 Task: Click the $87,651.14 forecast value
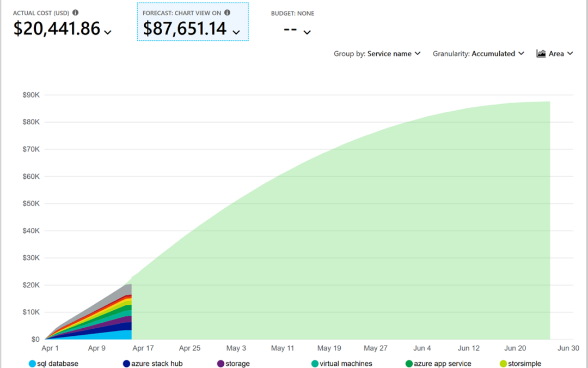tap(185, 29)
